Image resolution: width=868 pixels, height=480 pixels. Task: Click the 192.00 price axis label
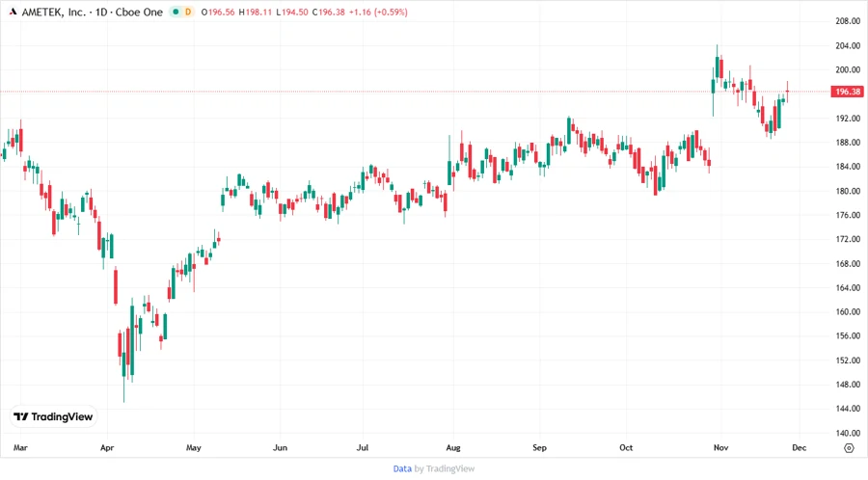(x=848, y=119)
